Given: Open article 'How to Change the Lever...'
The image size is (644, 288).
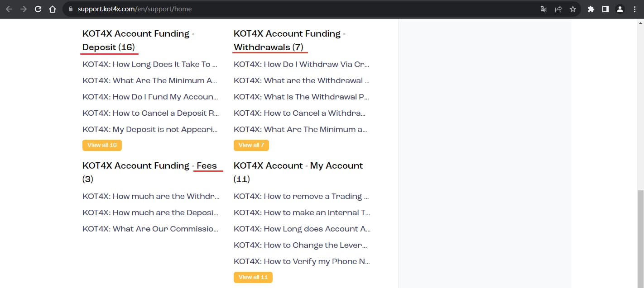Looking at the screenshot, I should 300,245.
